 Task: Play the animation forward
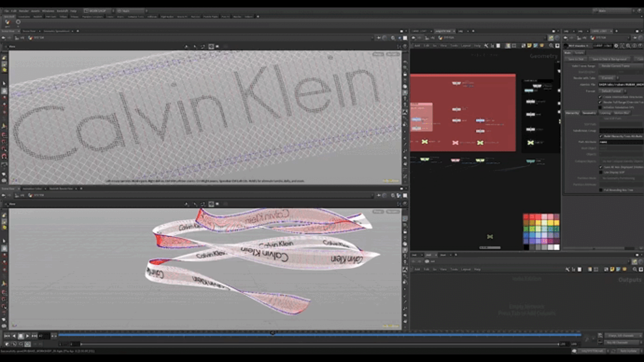click(28, 336)
